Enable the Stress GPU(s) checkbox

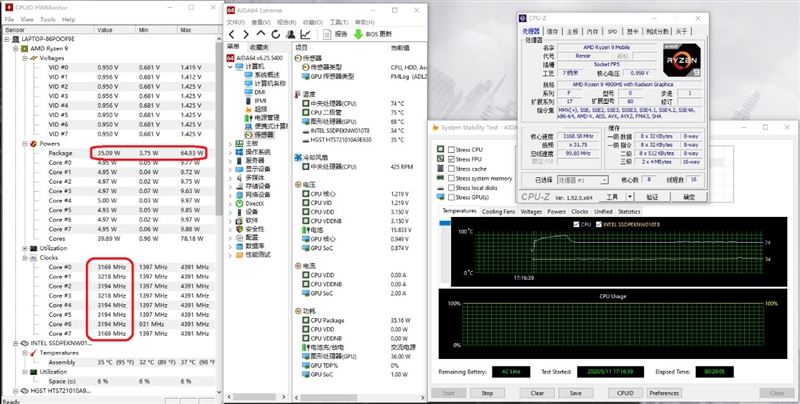(451, 197)
